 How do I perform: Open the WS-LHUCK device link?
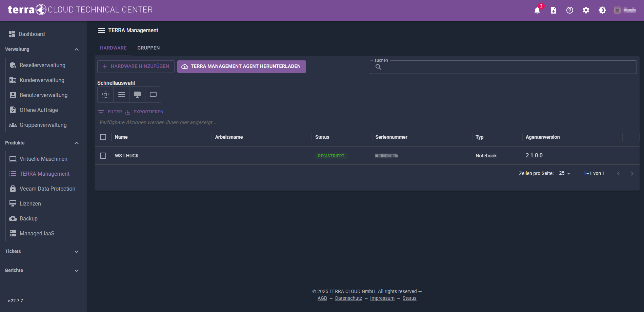click(x=127, y=156)
